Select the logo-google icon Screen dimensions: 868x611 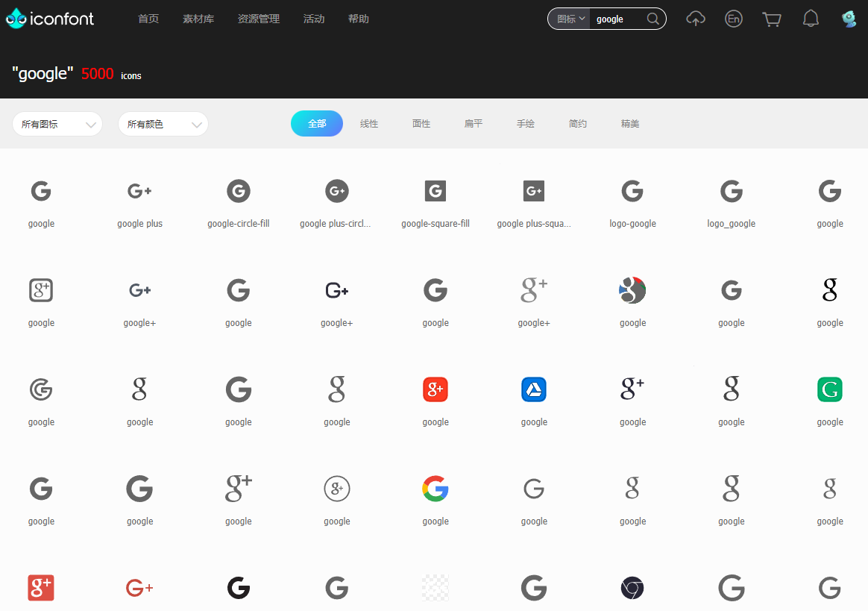632,191
